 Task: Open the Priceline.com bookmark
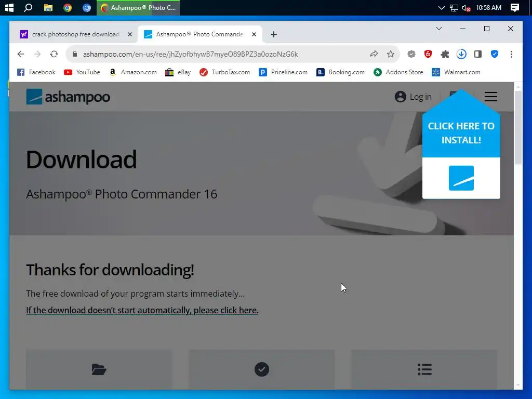click(283, 72)
